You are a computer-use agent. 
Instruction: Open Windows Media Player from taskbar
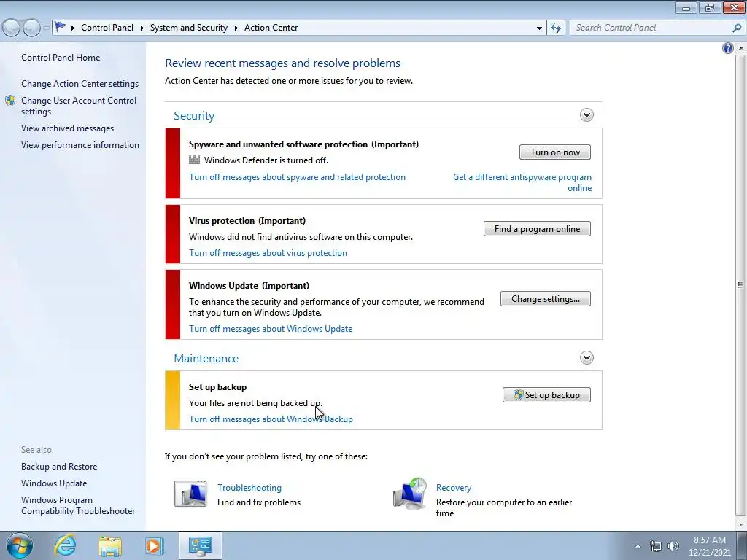[x=154, y=545]
